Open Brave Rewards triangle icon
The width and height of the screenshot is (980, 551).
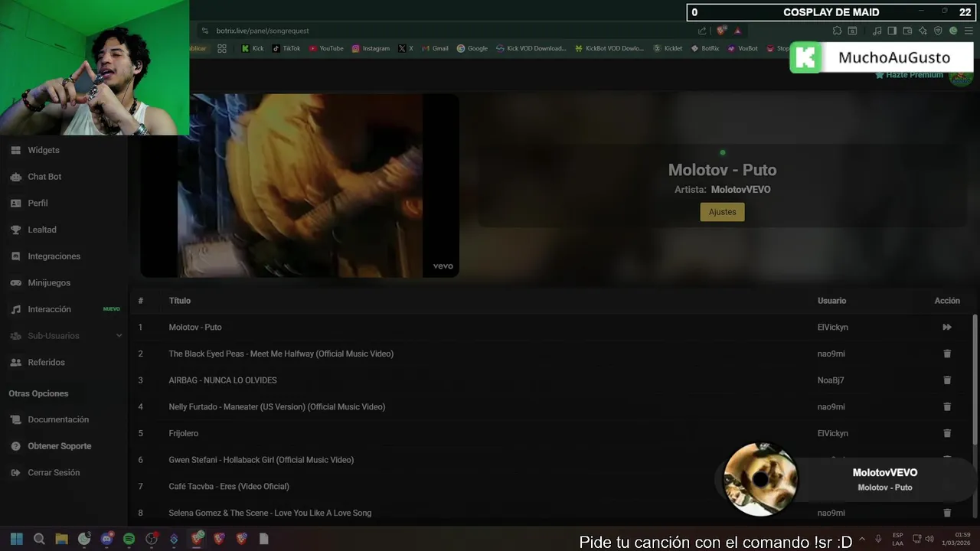coord(737,31)
